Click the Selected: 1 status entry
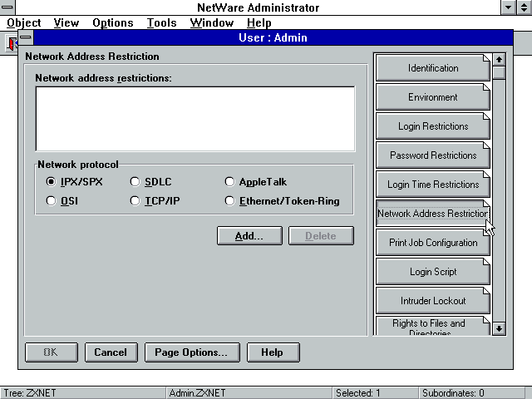The width and height of the screenshot is (532, 399). click(358, 393)
